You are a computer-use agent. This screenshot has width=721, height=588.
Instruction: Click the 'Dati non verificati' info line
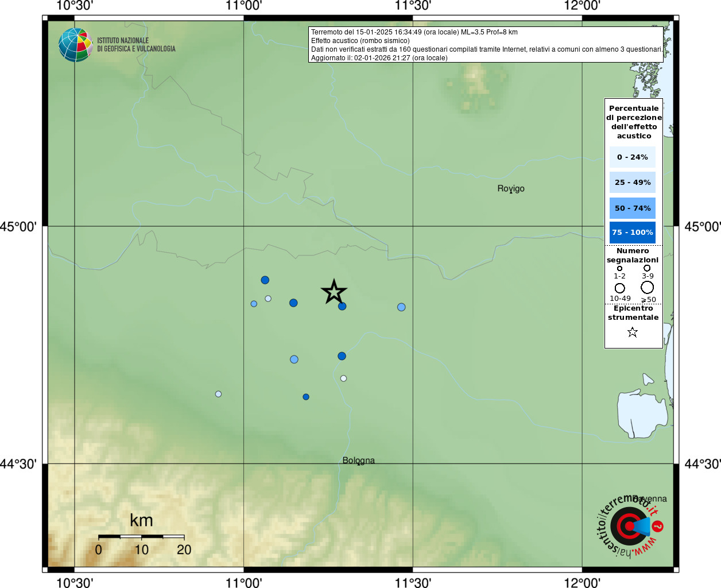click(x=487, y=49)
